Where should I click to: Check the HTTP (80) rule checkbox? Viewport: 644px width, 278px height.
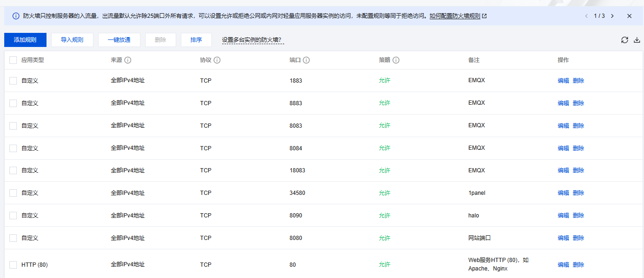(13, 265)
